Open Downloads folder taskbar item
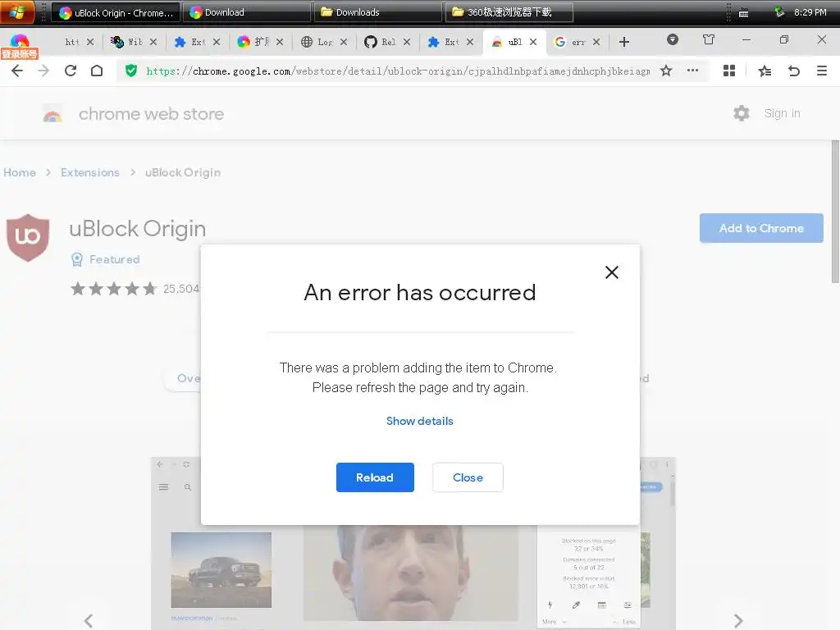This screenshot has width=840, height=630. [378, 12]
